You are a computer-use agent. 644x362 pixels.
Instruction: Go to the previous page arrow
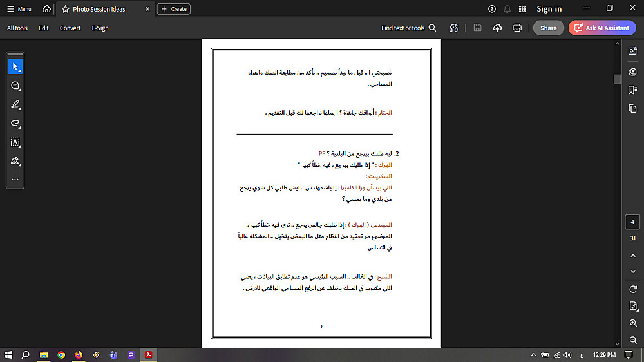pos(633,256)
